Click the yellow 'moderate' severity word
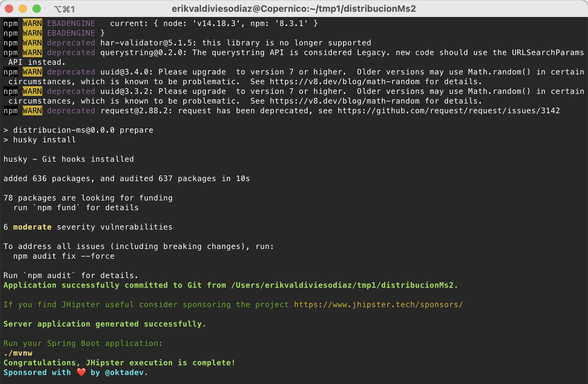 [33, 227]
